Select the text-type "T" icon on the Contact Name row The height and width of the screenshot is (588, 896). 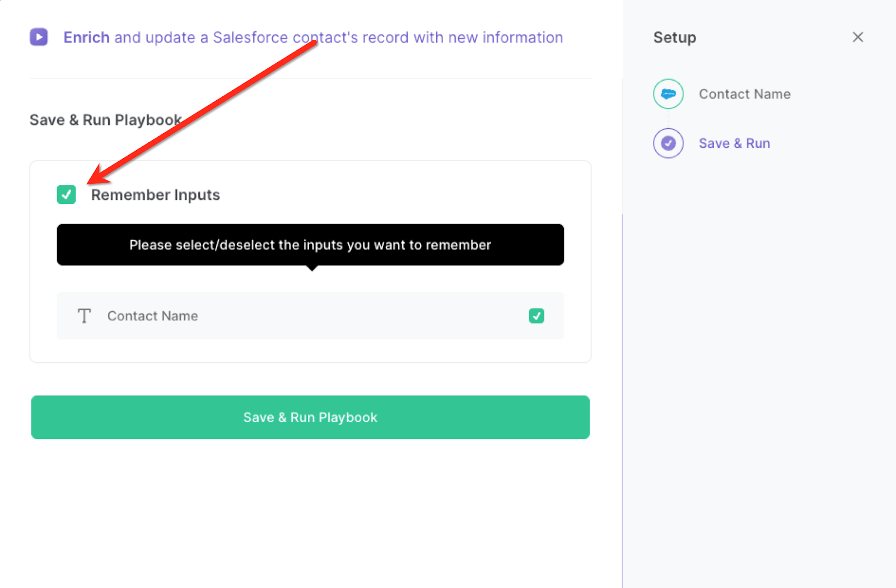(x=84, y=316)
